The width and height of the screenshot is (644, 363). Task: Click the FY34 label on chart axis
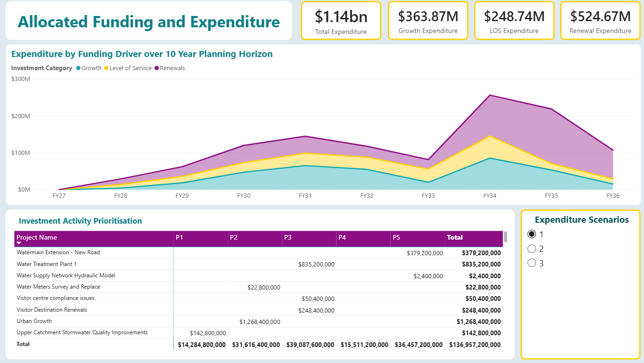[x=490, y=195]
